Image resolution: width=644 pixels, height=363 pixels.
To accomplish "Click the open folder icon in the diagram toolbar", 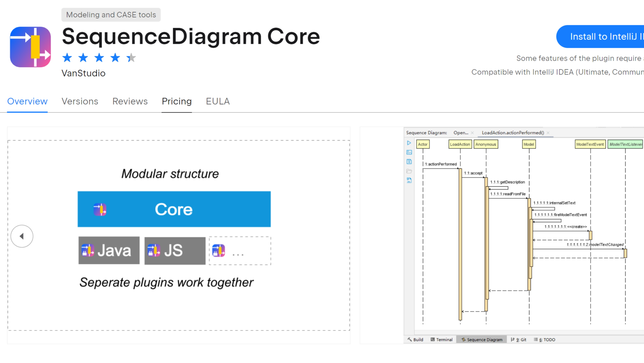I will point(409,171).
